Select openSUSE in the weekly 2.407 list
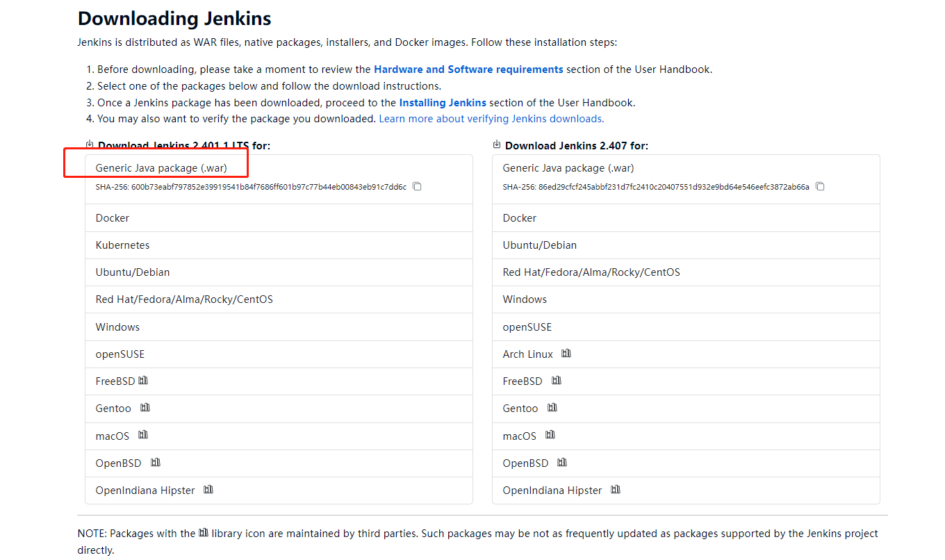The image size is (945, 560). coord(686,327)
